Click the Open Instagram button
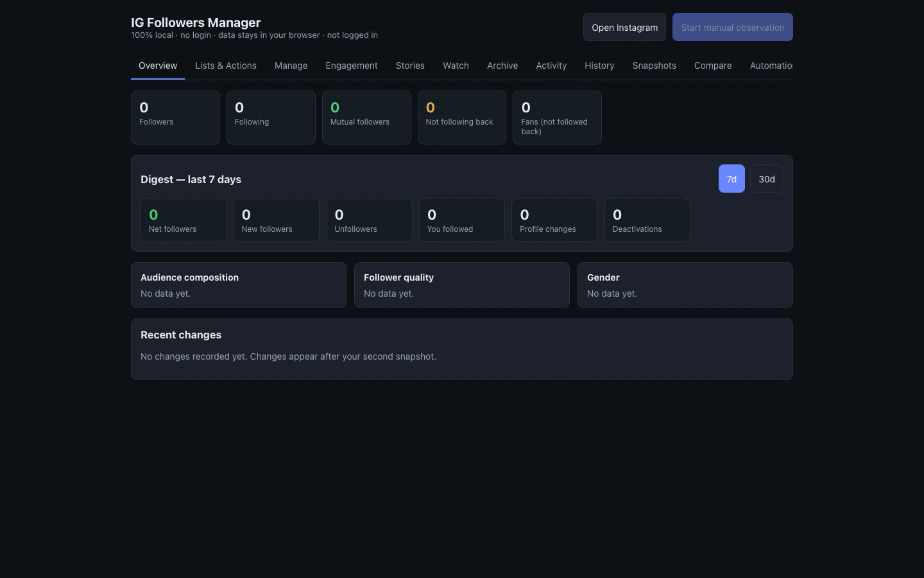924x578 pixels. pyautogui.click(x=624, y=27)
